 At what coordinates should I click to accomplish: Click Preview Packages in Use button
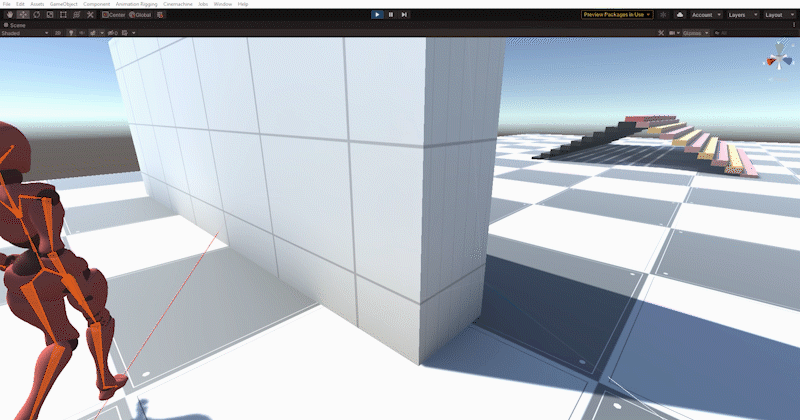click(617, 15)
